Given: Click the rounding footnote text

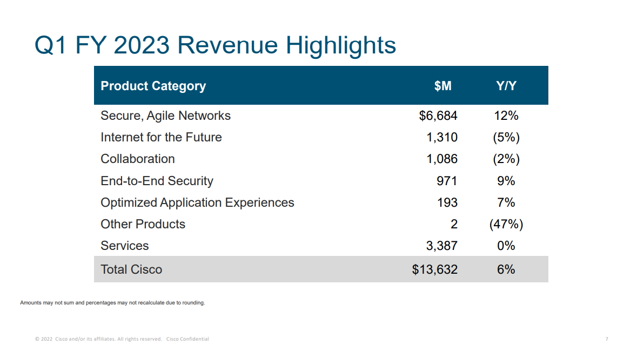Looking at the screenshot, I should pyautogui.click(x=112, y=303).
